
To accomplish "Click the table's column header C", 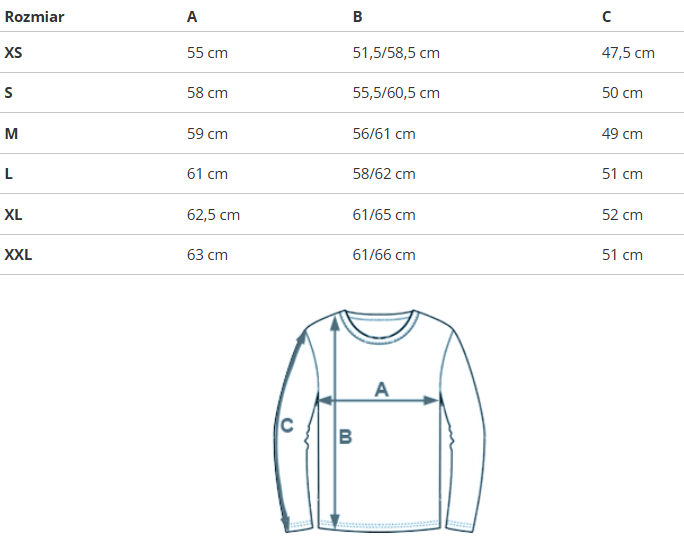I will (x=607, y=17).
